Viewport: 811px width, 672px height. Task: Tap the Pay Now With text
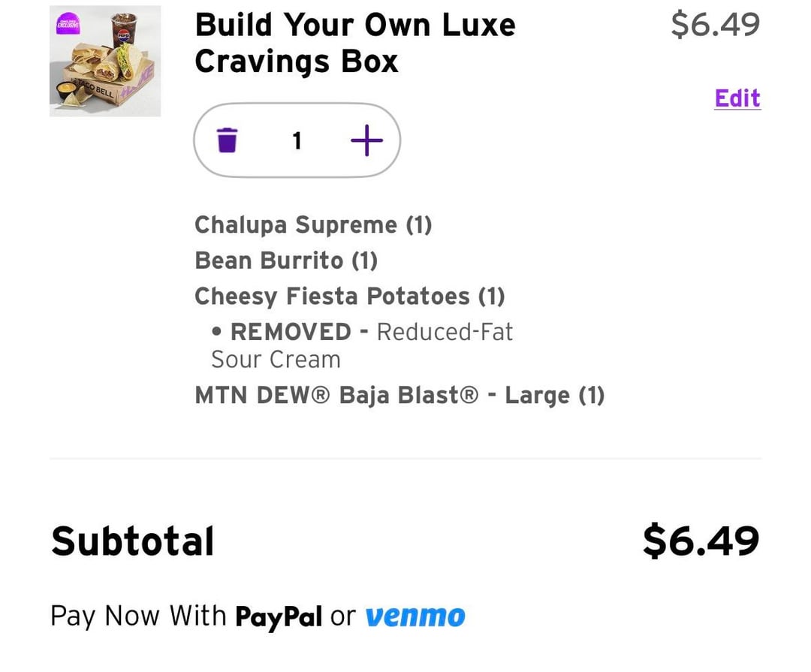138,616
